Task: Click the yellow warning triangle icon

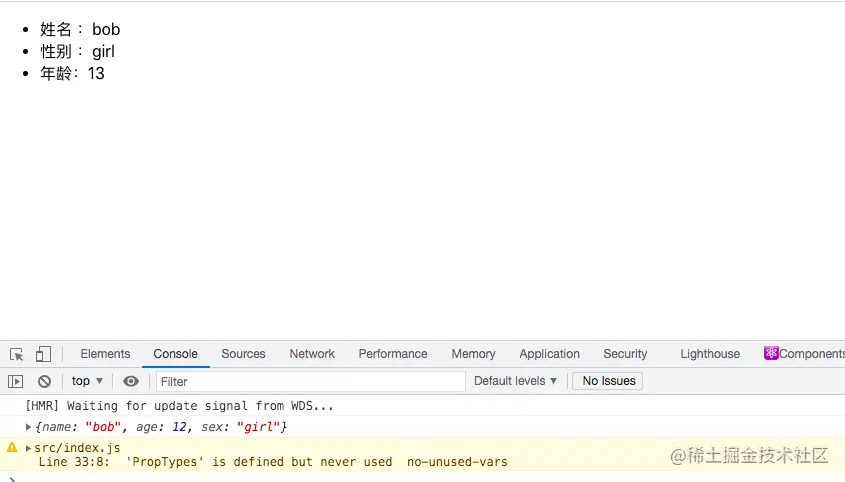Action: pos(12,447)
